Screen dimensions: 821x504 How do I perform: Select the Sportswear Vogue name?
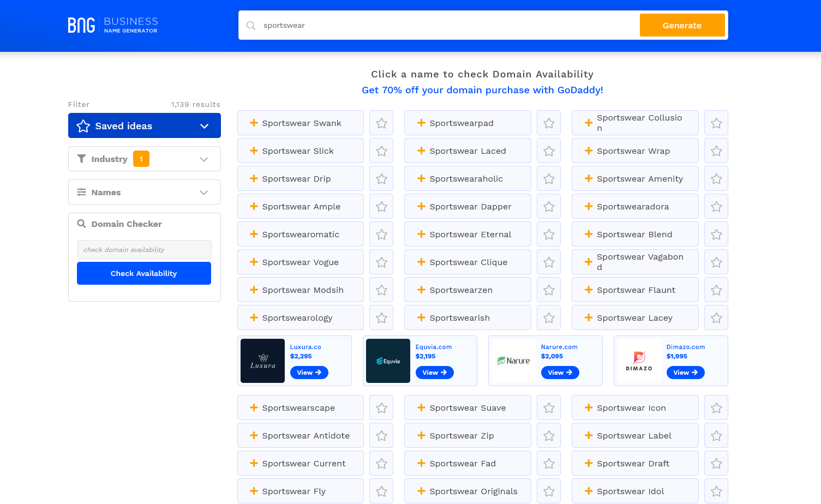click(300, 262)
